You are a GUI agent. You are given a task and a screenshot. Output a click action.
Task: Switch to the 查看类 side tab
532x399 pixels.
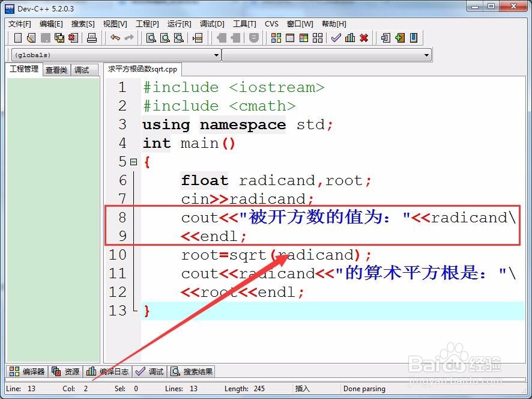[x=56, y=70]
